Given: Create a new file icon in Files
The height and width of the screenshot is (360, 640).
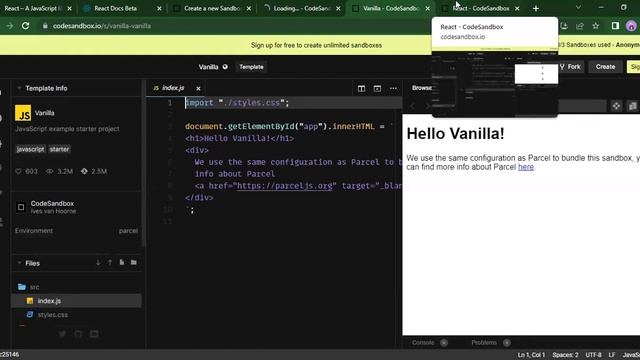Looking at the screenshot, I should pos(122,262).
